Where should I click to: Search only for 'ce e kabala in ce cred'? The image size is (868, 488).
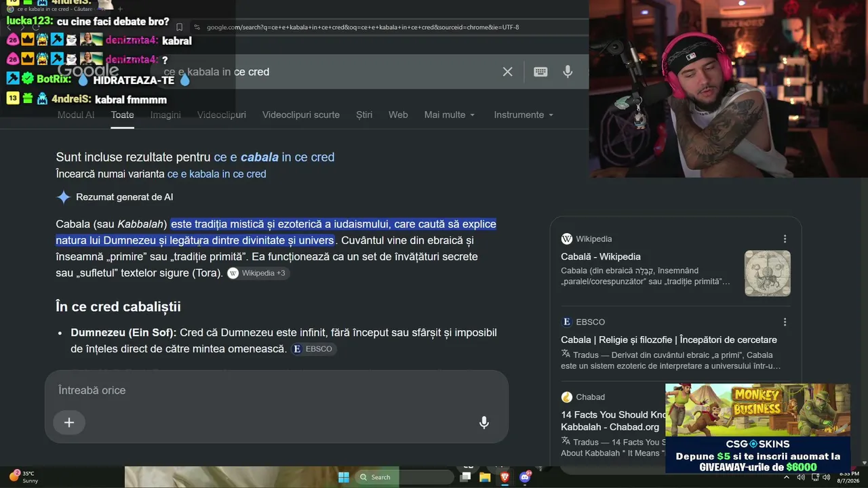tap(216, 174)
